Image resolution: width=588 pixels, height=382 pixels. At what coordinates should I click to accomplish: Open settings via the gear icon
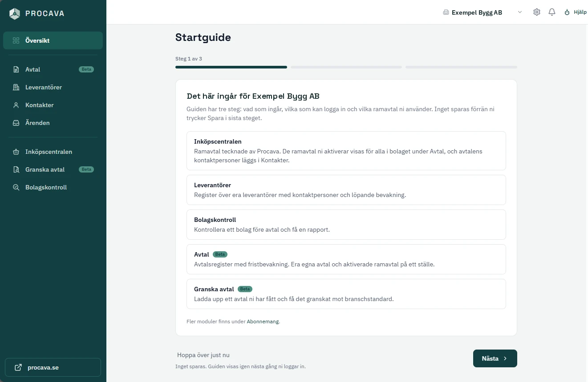pos(537,12)
